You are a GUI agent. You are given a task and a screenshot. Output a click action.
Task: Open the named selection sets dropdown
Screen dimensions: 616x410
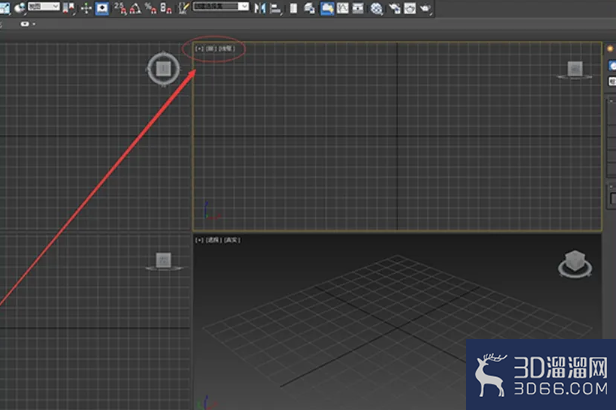coord(221,7)
